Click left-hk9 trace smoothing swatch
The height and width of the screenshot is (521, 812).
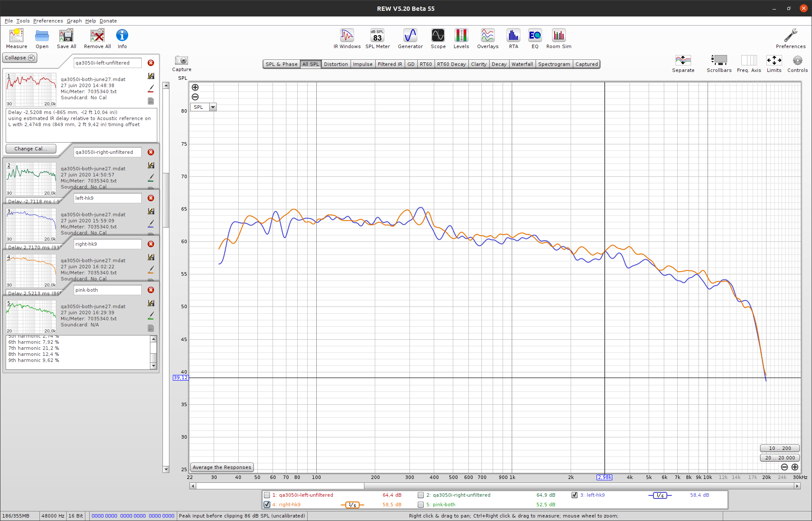coord(660,495)
